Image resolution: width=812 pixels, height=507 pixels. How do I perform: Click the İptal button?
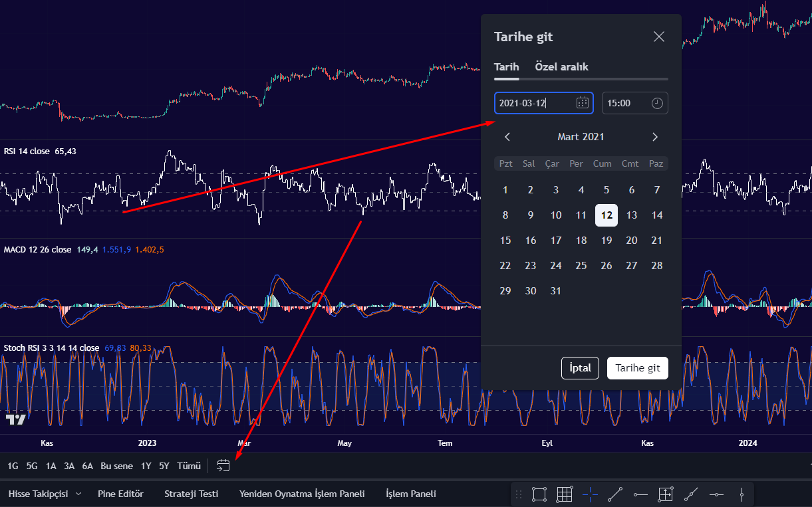(581, 368)
